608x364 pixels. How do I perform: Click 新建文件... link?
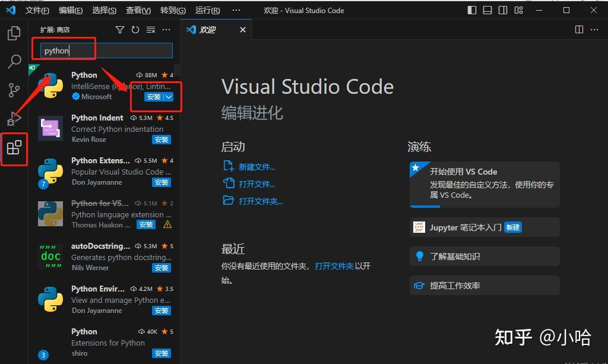pos(256,167)
